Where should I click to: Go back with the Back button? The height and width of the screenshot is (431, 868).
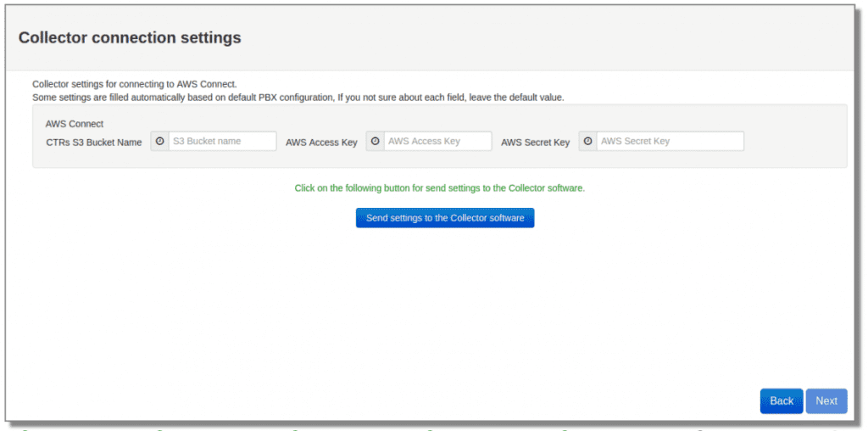coord(782,401)
